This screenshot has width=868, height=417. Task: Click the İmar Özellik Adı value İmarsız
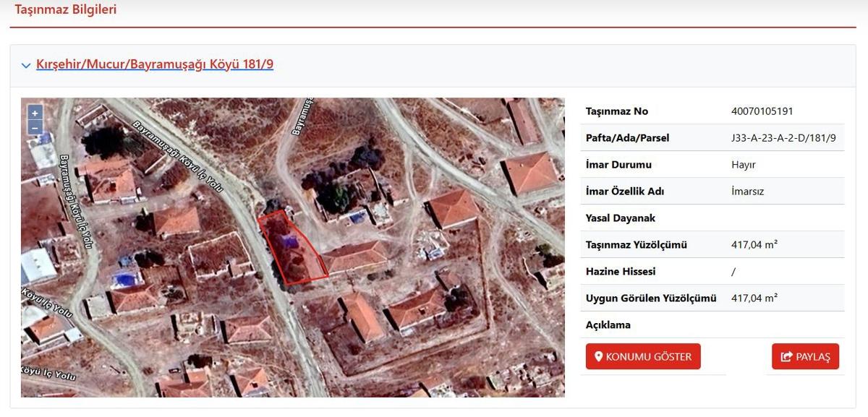(747, 192)
